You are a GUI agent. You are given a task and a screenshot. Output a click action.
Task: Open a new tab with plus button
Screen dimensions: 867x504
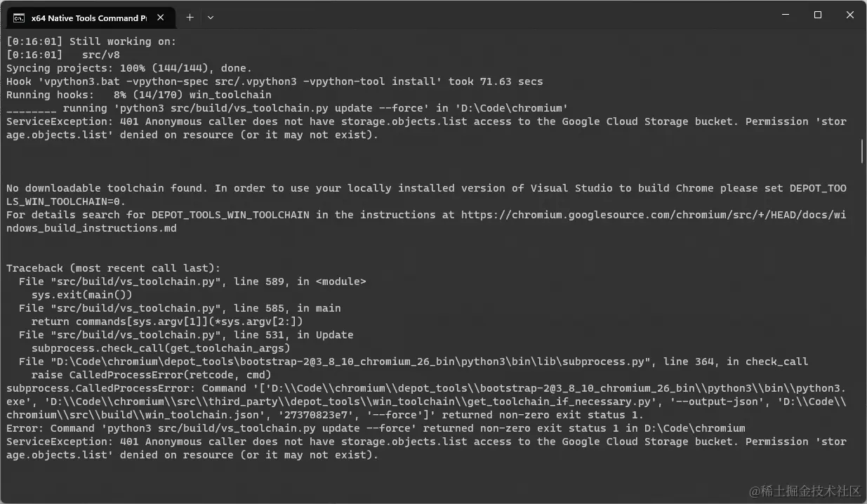pyautogui.click(x=190, y=17)
